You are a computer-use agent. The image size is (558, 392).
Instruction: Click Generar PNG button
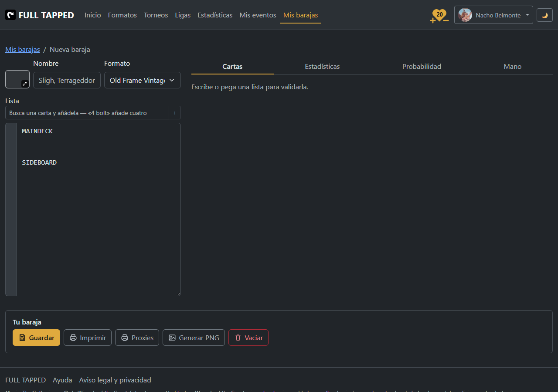tap(194, 338)
